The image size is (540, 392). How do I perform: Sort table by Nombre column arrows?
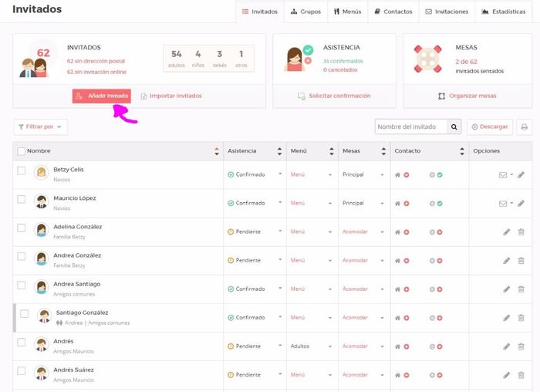coord(217,151)
